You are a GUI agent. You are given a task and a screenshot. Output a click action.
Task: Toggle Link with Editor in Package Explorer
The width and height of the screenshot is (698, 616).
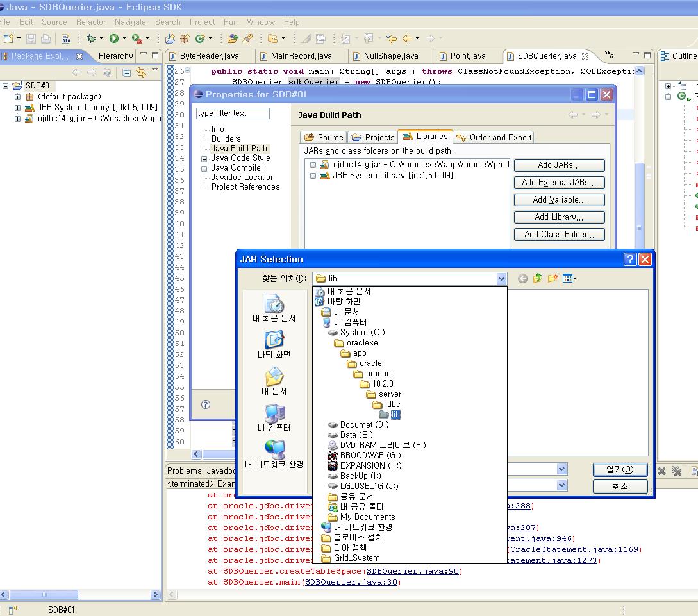point(141,72)
